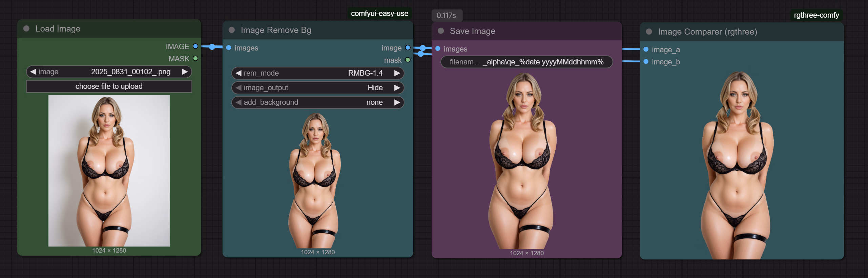Screen dimensions: 868x278
Task: Click the Load Image IMAGE output port
Action: click(x=195, y=46)
